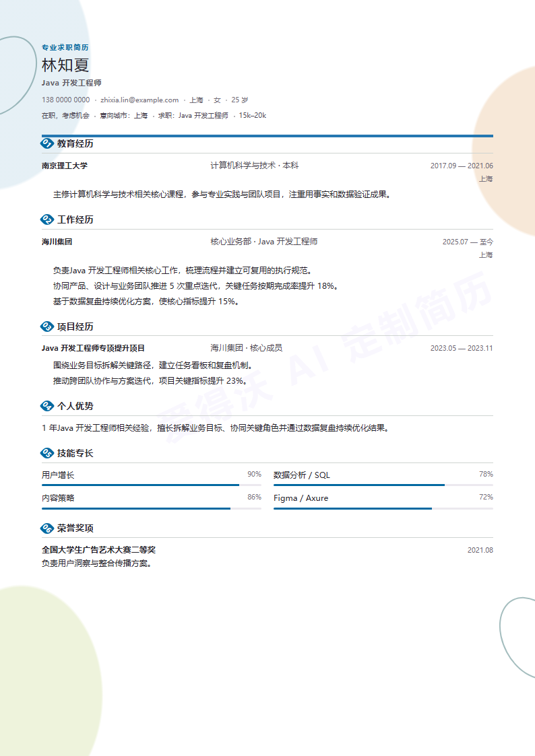Click the 数据分析 / SQL skill label

pos(302,475)
